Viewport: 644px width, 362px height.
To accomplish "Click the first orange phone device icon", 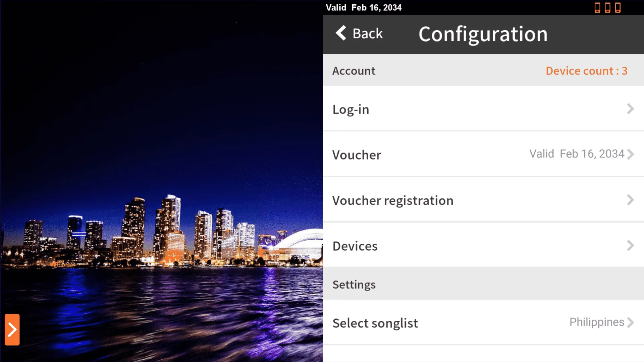I will tap(597, 7).
